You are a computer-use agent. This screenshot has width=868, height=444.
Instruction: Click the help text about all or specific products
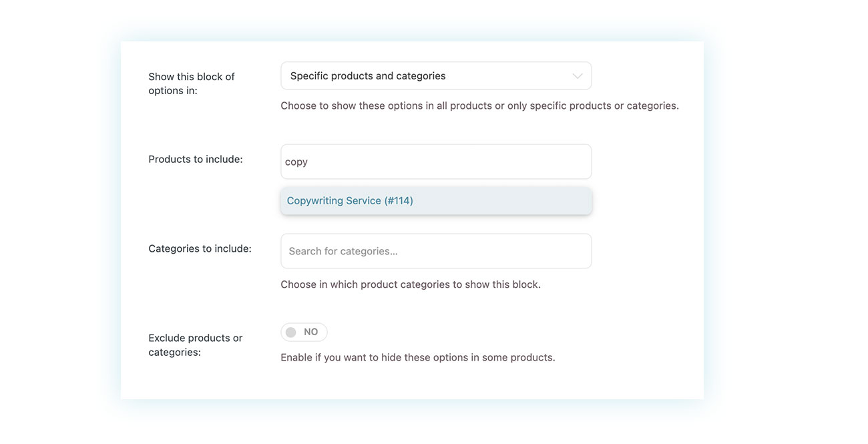[x=479, y=105]
